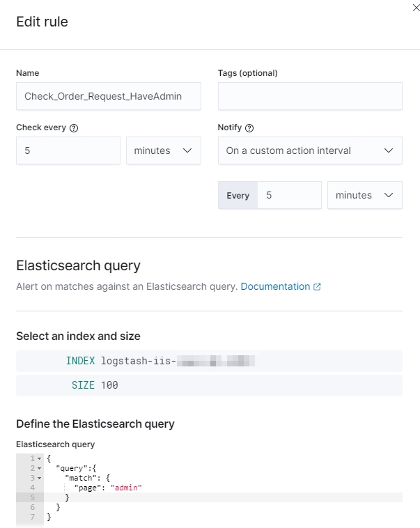
Task: Click the external link icon beside Documentation
Action: click(318, 287)
